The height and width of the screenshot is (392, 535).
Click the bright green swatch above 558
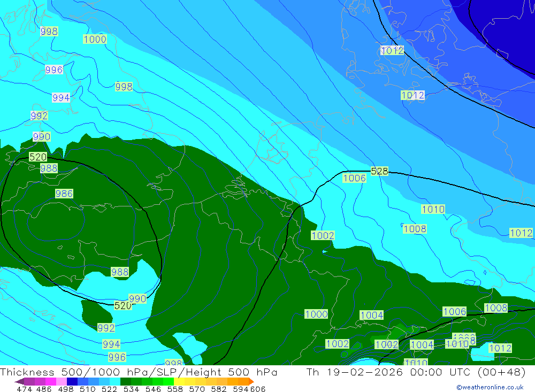(x=169, y=381)
